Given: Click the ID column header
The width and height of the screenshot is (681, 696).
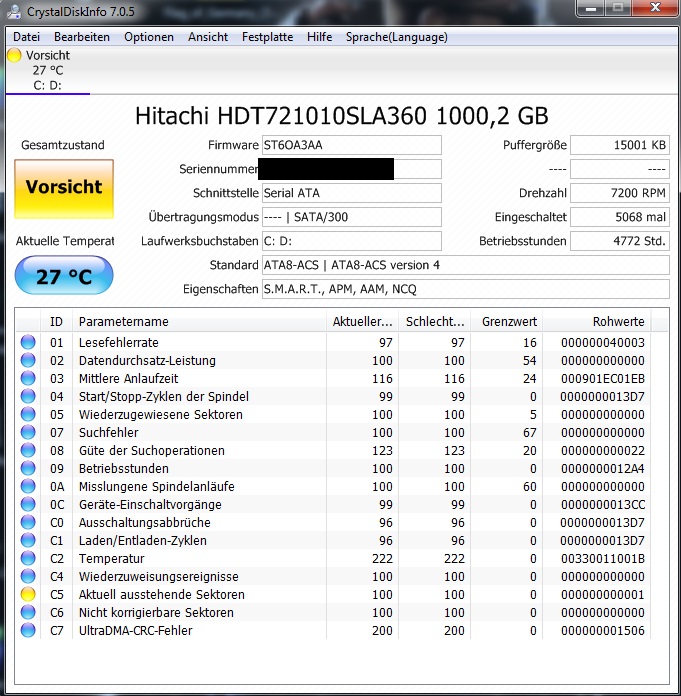Looking at the screenshot, I should (x=56, y=321).
